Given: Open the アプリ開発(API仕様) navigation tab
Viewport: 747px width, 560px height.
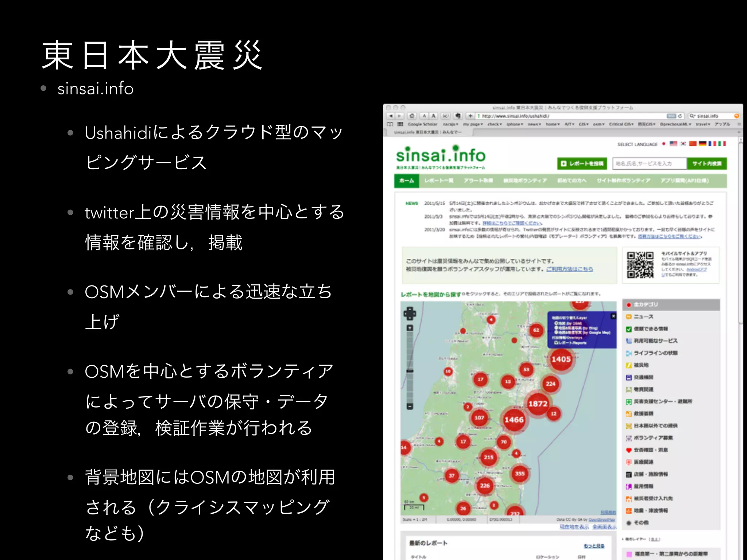Looking at the screenshot, I should [x=685, y=180].
